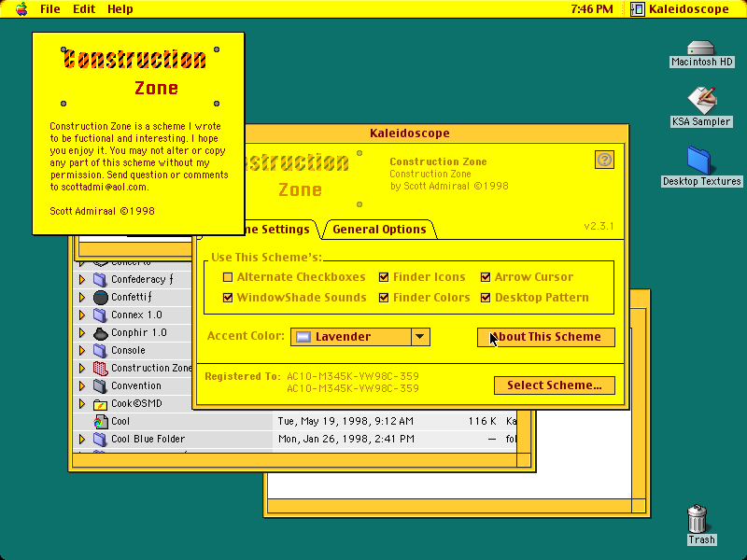Open the Help menu
The image size is (747, 560).
pos(120,9)
